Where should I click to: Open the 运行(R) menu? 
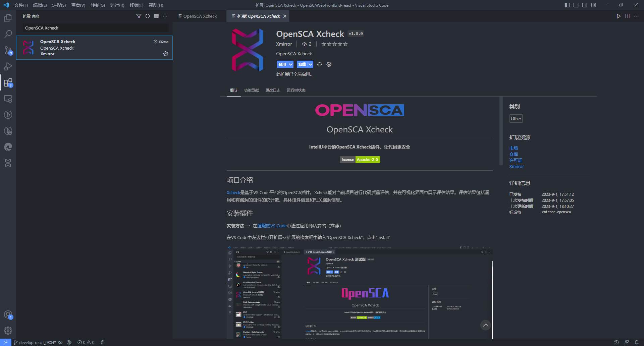[x=117, y=5]
